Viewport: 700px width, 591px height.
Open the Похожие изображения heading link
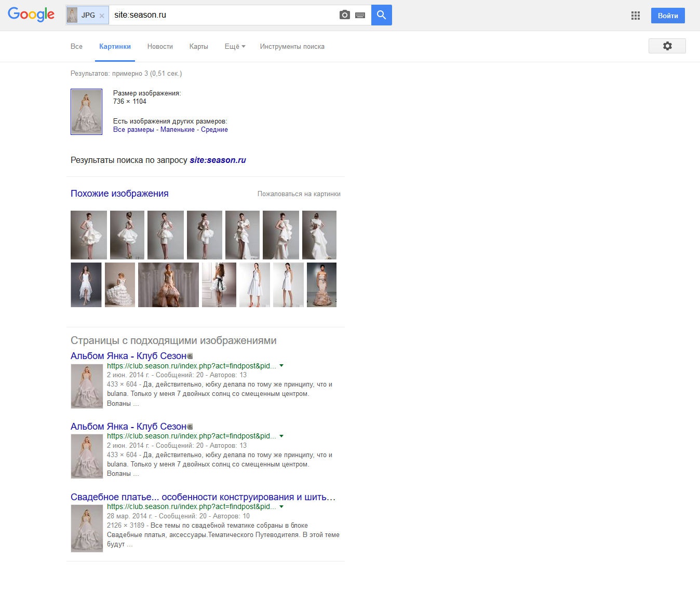coord(119,194)
